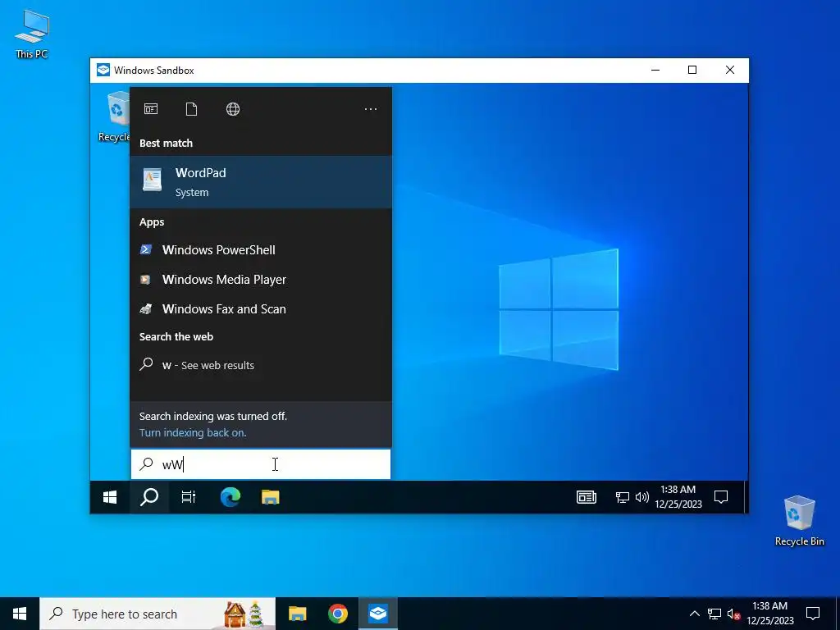The height and width of the screenshot is (630, 840).
Task: Click Turn indexing back on link
Action: point(193,433)
